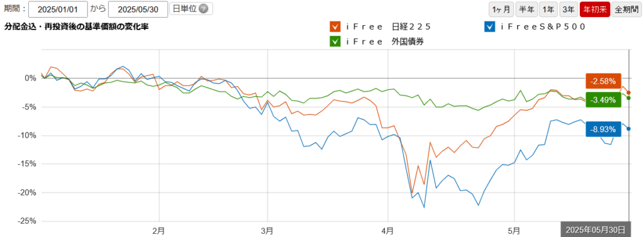This screenshot has width=644, height=237.
Task: Select the 半年 period button
Action: pyautogui.click(x=526, y=9)
